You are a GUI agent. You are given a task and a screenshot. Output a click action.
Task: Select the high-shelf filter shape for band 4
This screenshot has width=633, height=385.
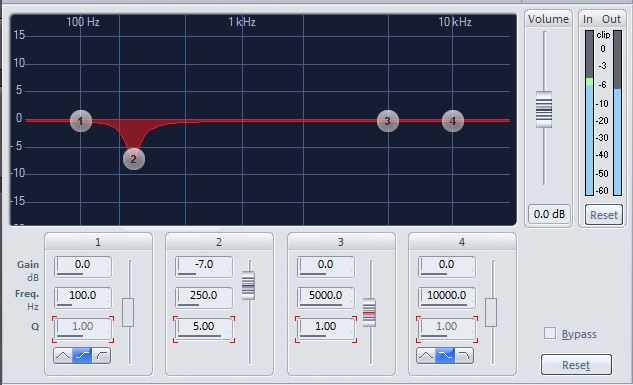445,356
